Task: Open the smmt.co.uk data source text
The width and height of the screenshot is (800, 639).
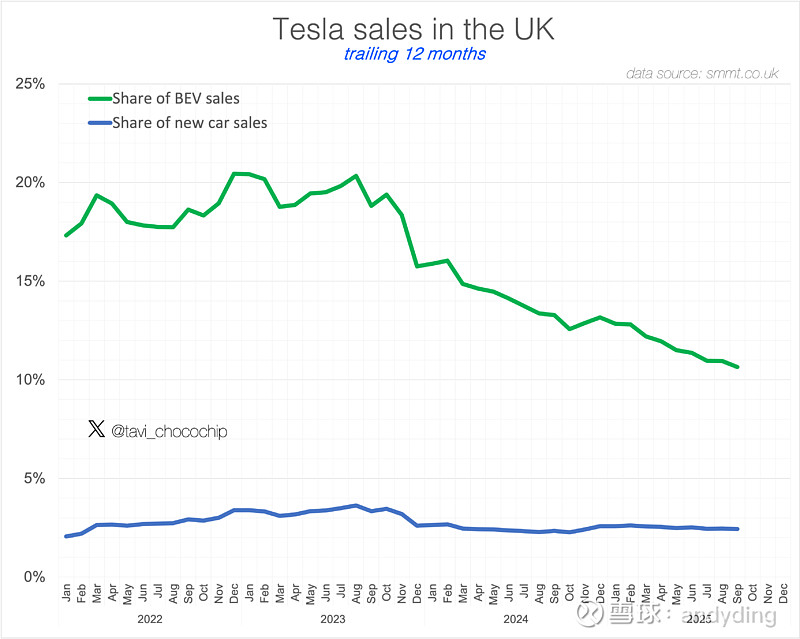Action: 702,74
